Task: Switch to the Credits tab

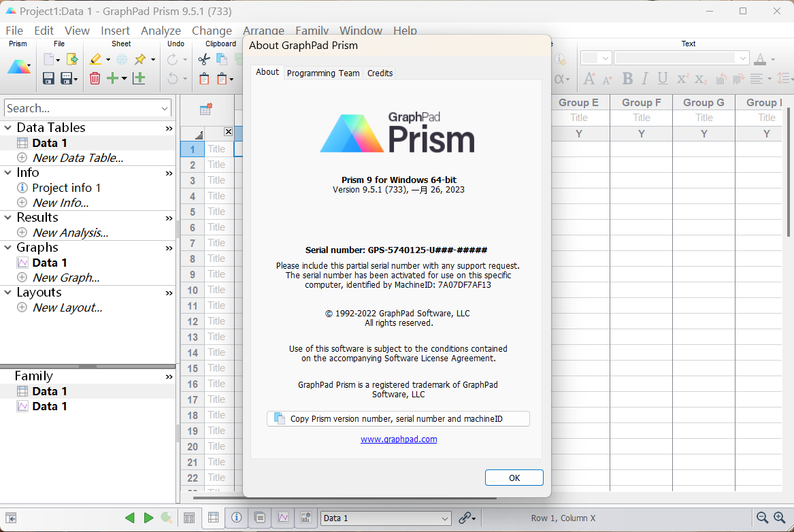Action: click(380, 73)
